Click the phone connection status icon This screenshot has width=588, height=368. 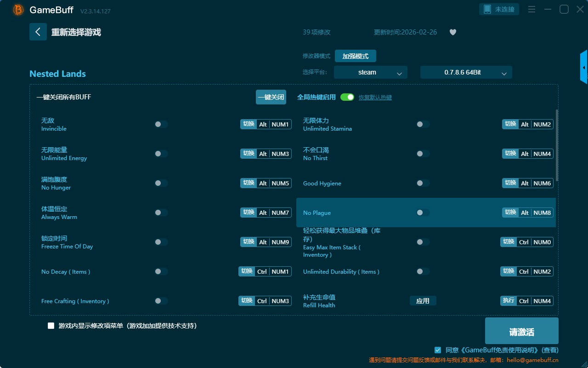(x=487, y=9)
